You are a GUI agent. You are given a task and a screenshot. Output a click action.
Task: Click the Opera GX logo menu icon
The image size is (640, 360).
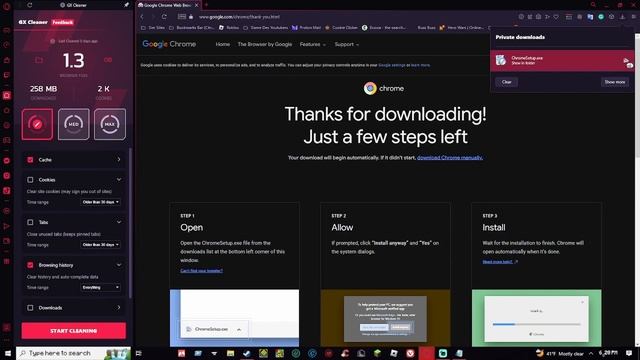(x=6, y=6)
